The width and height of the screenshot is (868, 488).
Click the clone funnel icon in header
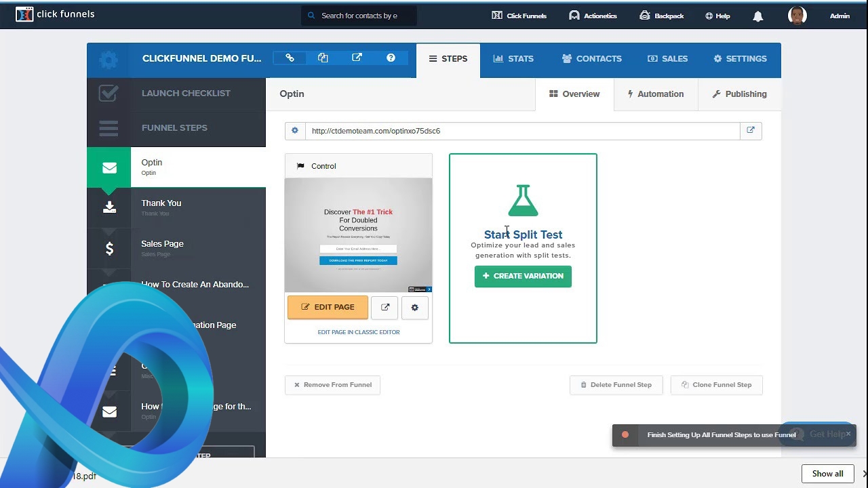click(323, 58)
